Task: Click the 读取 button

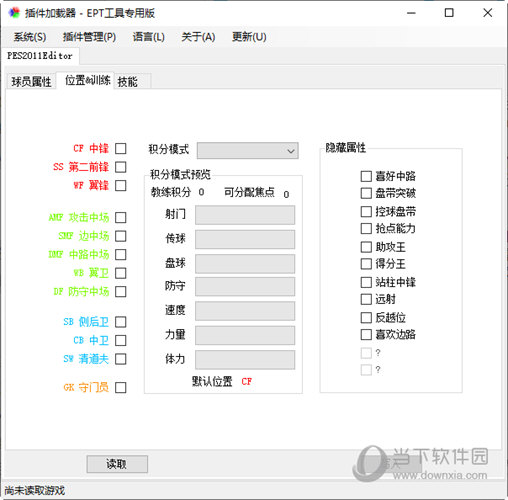Action: (x=117, y=464)
